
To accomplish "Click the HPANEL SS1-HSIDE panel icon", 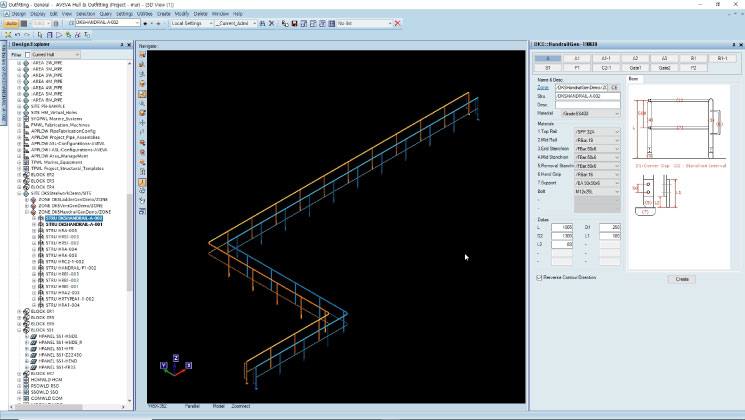I will (33, 336).
